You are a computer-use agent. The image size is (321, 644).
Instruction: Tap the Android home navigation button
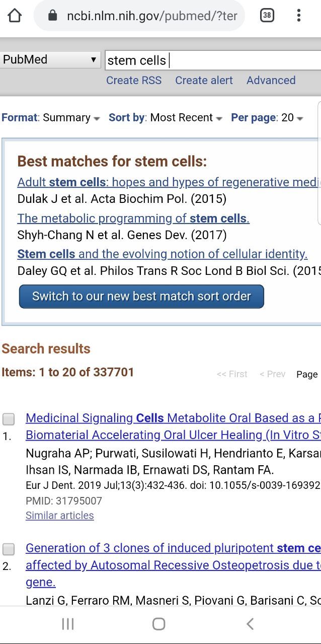(159, 624)
